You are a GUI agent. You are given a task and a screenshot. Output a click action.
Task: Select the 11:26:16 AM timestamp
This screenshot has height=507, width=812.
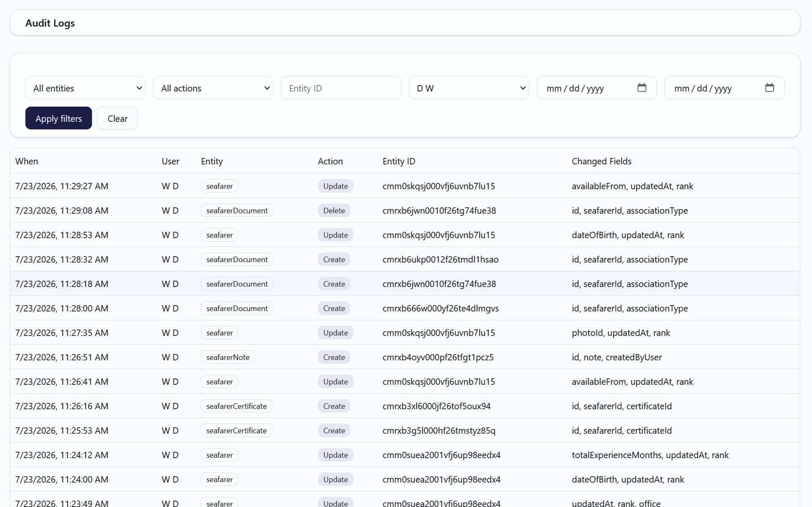pyautogui.click(x=62, y=406)
